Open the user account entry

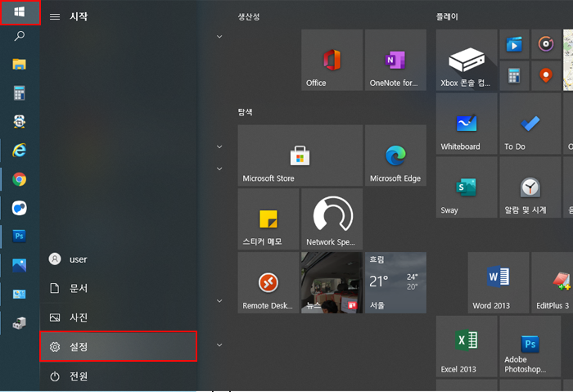point(119,259)
